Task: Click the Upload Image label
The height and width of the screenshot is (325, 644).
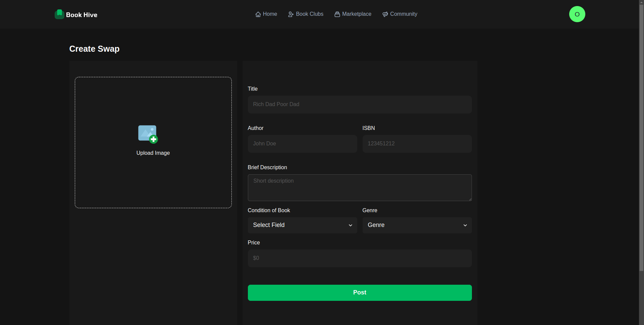Action: 153,153
